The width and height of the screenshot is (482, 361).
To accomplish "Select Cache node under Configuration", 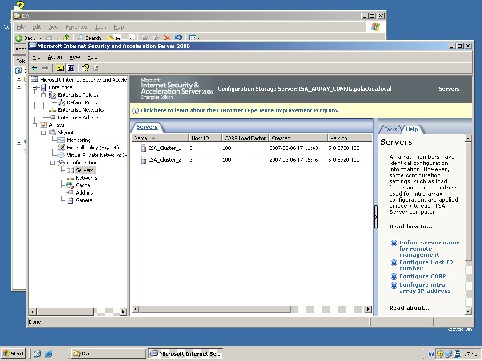I will click(x=83, y=185).
